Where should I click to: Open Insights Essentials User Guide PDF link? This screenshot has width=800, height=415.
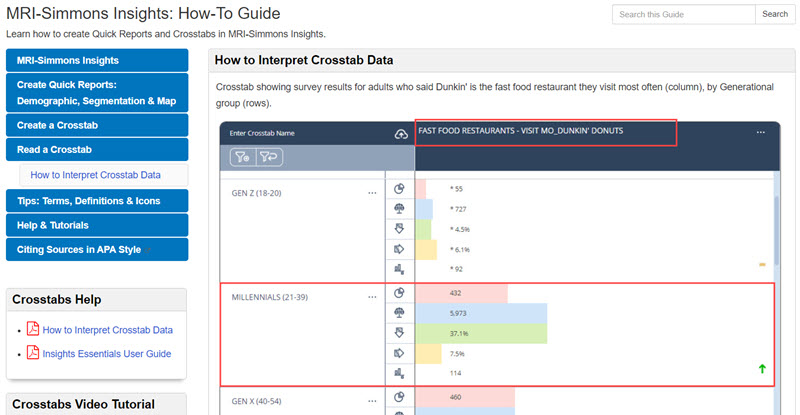[x=107, y=354]
